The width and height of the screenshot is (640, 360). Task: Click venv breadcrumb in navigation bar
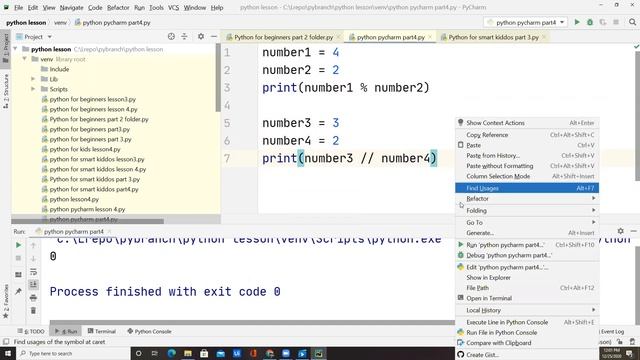pos(60,23)
